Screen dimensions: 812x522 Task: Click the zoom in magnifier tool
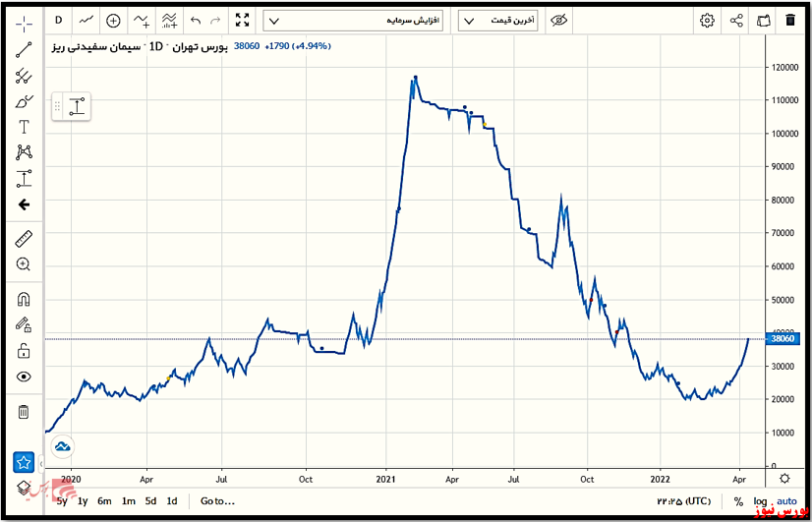coord(25,264)
